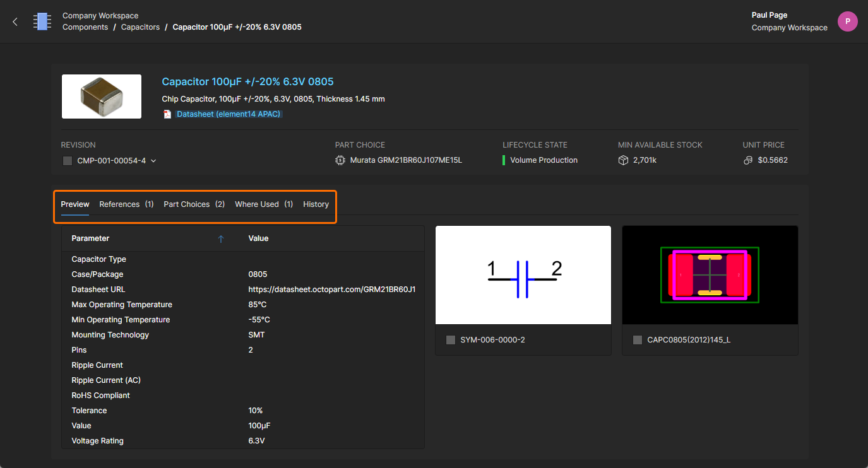Go to Components in the breadcrumb
This screenshot has height=468, width=868.
[x=85, y=27]
